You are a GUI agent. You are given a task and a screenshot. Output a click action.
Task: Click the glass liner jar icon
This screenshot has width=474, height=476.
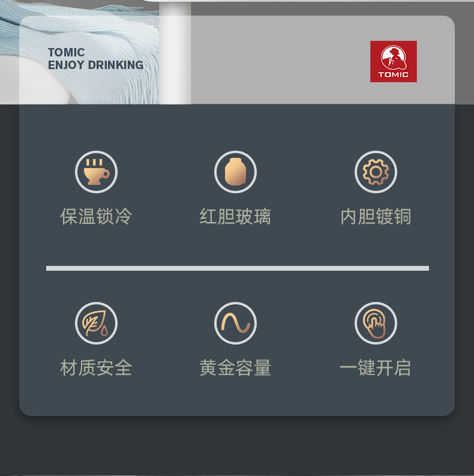tap(235, 172)
